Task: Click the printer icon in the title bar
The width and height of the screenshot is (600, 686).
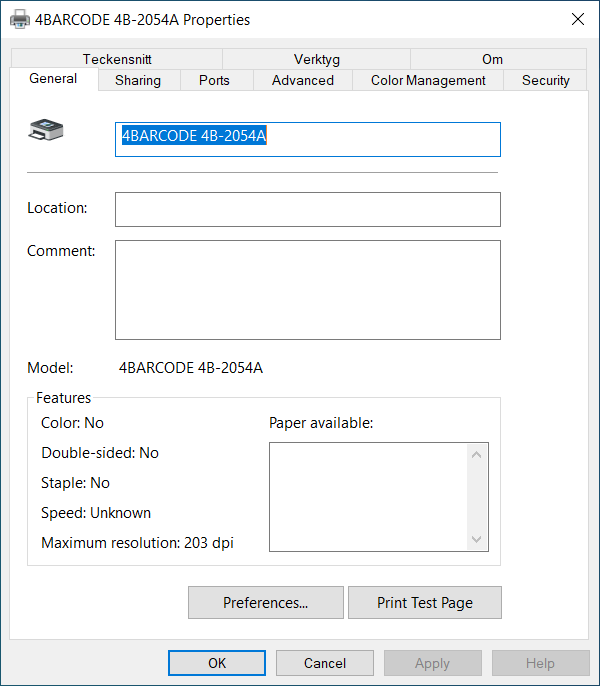Action: [x=19, y=19]
